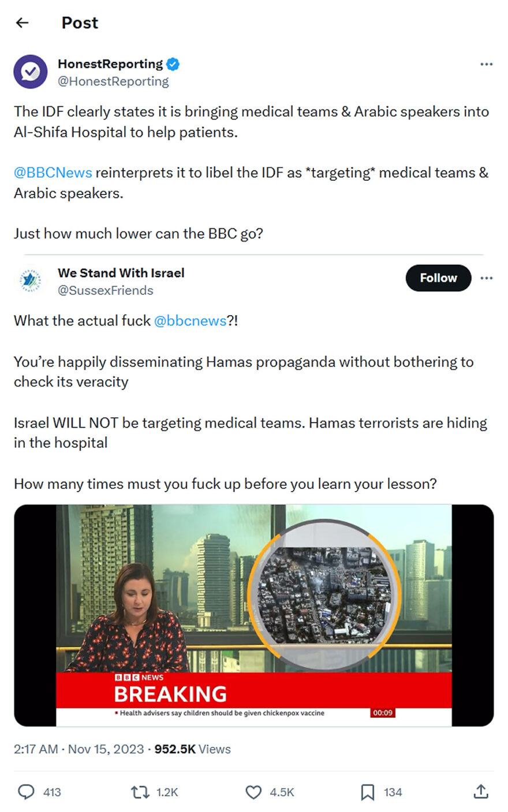The width and height of the screenshot is (508, 812).
Task: Click HonestReporting verified badge
Action: 173,64
